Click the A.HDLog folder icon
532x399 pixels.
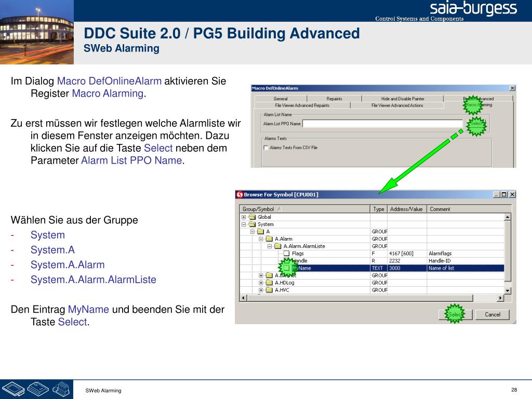tap(270, 283)
